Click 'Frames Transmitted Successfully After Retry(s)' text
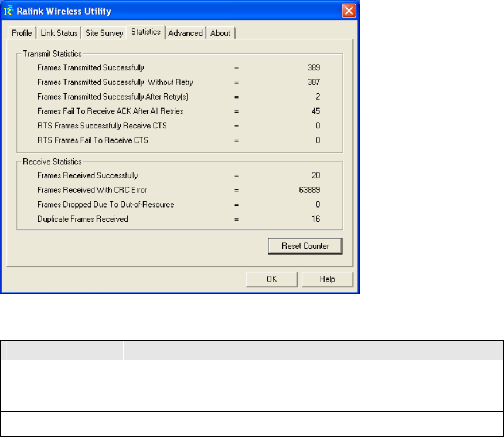 113,97
